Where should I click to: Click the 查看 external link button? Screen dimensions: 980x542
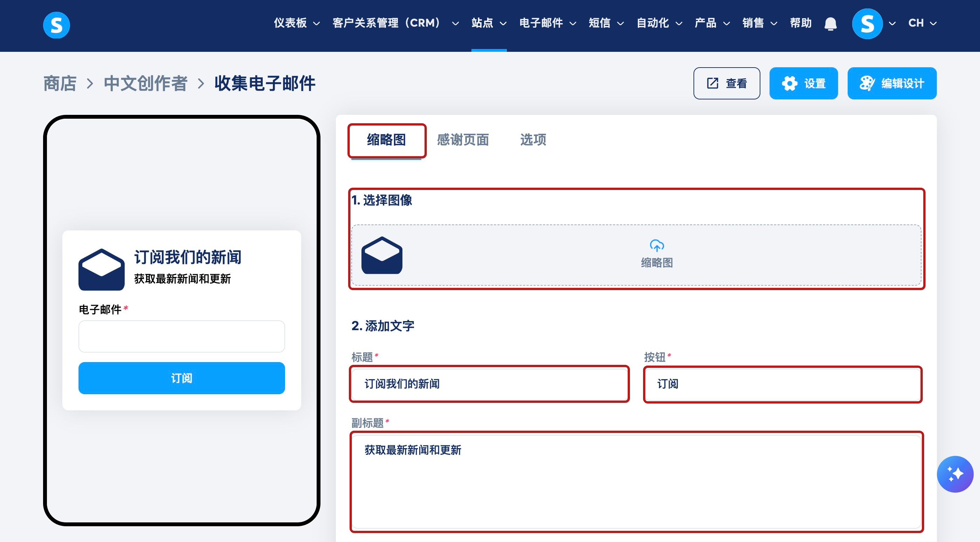[726, 83]
